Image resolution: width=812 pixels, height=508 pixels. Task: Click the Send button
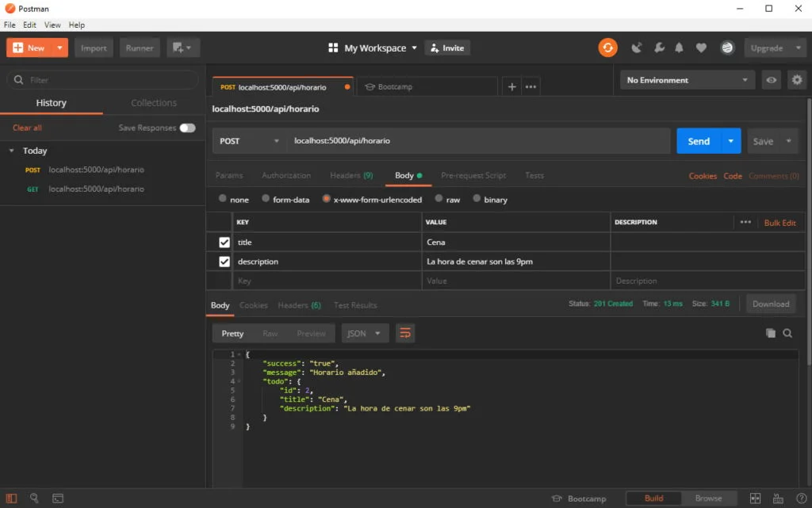click(699, 141)
